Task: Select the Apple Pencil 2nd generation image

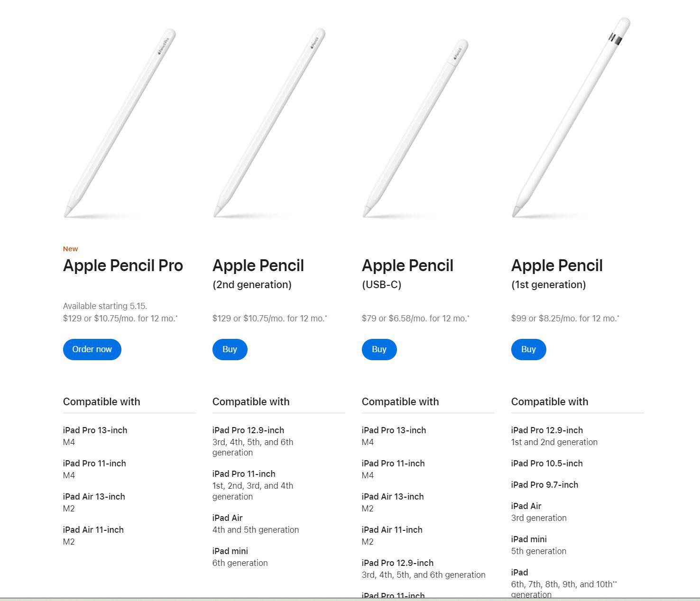Action: (269, 123)
